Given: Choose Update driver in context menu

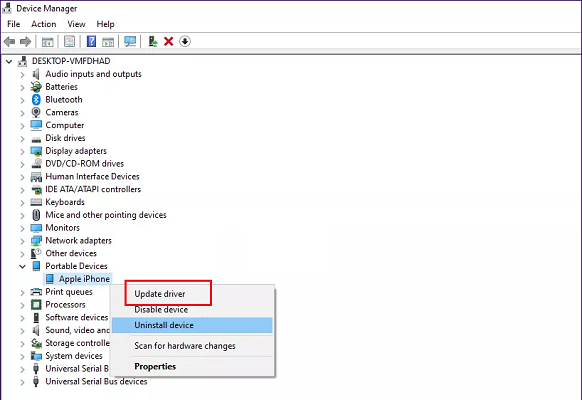Looking at the screenshot, I should 160,294.
